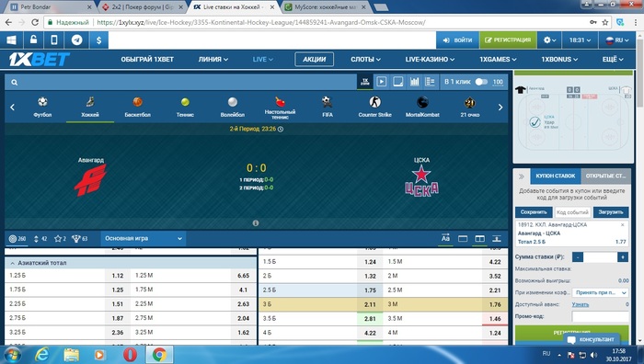Open the АКЦИИ menu item
This screenshot has width=644, height=364.
coord(315,60)
